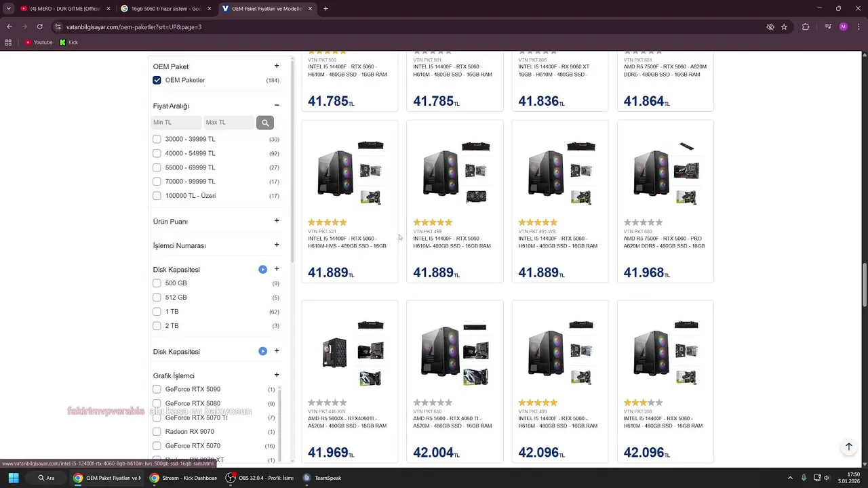Check the GeForce RTX 5090 filter
The width and height of the screenshot is (868, 488).
point(157,389)
